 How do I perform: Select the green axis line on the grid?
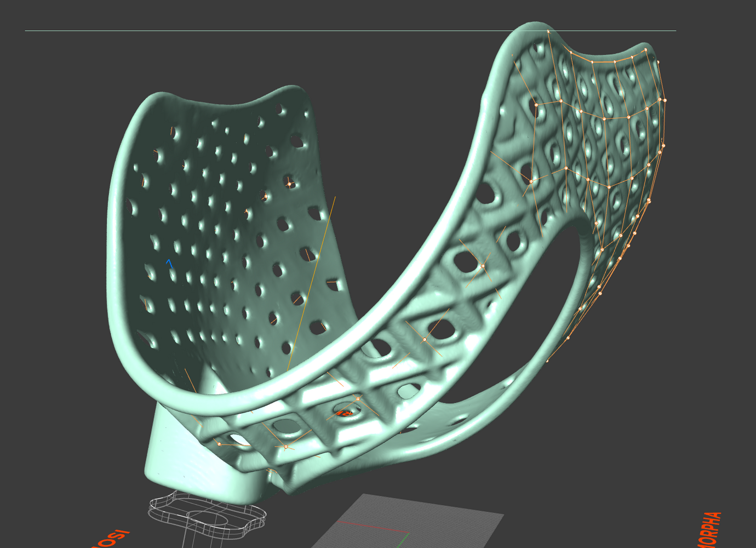(402, 540)
